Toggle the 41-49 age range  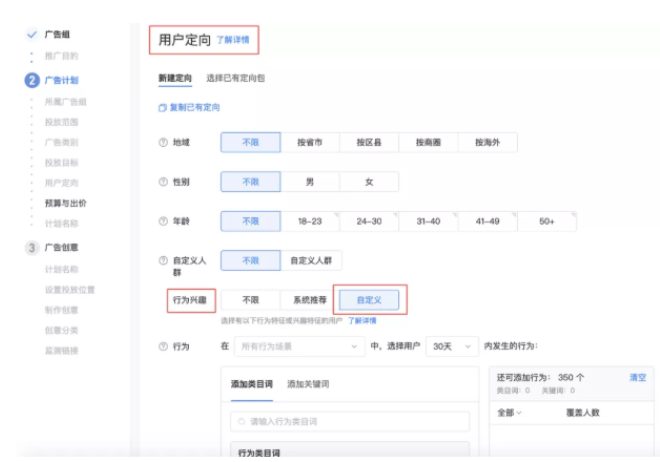488,221
